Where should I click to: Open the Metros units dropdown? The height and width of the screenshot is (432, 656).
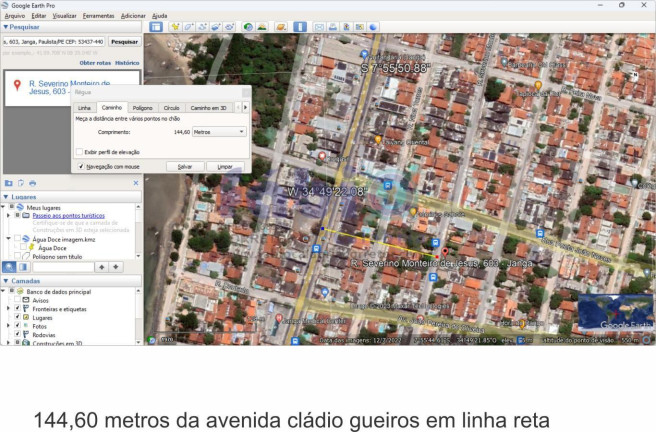(219, 132)
